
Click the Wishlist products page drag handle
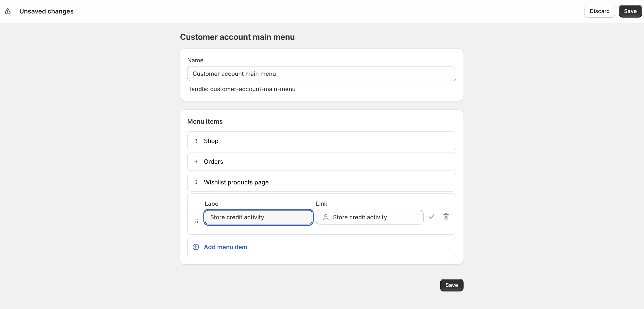pos(196,182)
